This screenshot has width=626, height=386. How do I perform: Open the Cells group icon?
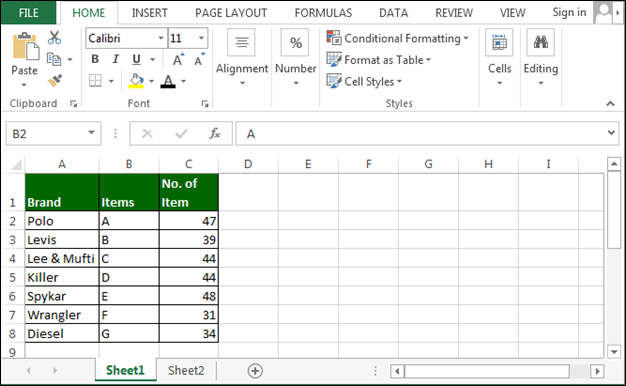coord(499,42)
